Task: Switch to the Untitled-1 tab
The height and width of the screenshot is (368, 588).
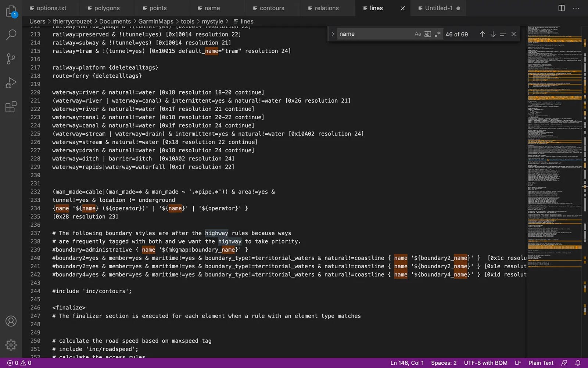Action: [x=439, y=8]
